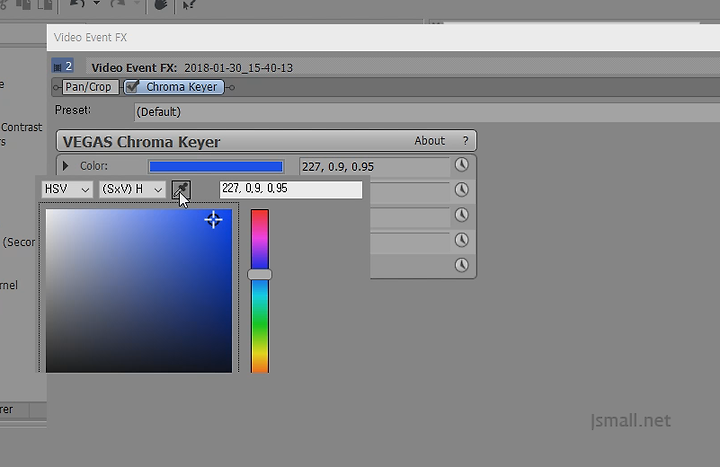The image size is (720, 467).
Task: Select the Chroma Keyer chain button
Action: [x=174, y=87]
